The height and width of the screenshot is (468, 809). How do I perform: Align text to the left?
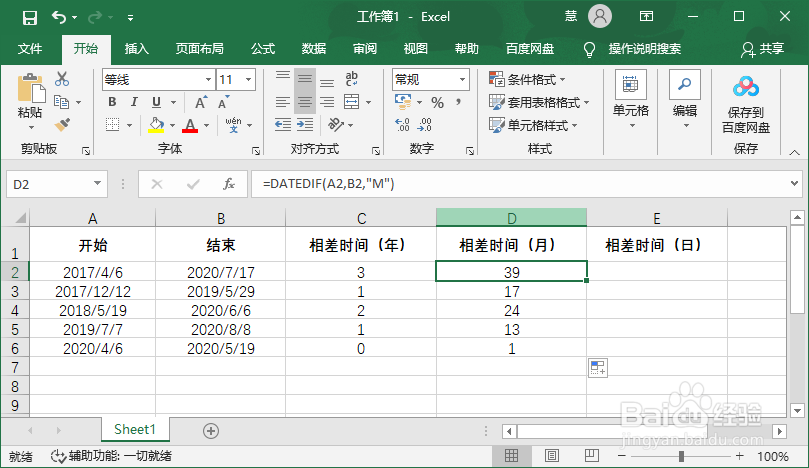(x=283, y=102)
